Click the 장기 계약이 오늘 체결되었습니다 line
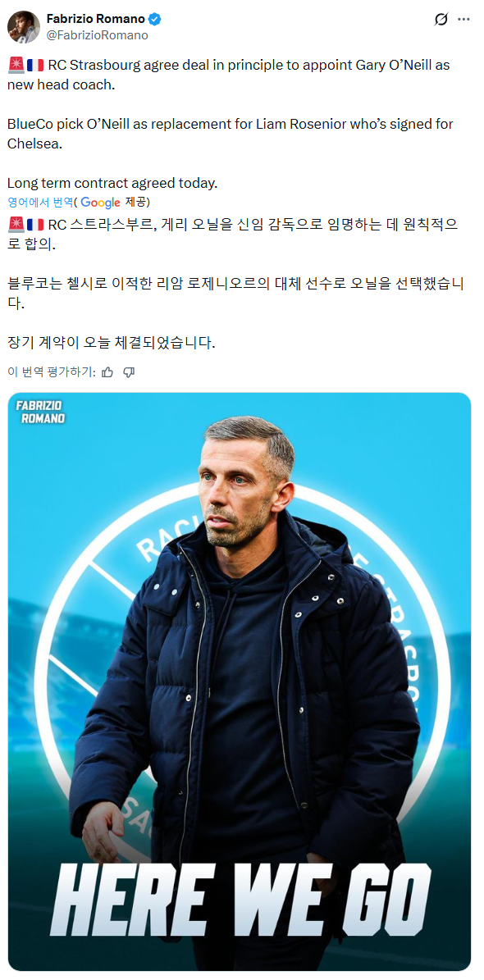484x980 pixels. click(x=112, y=343)
